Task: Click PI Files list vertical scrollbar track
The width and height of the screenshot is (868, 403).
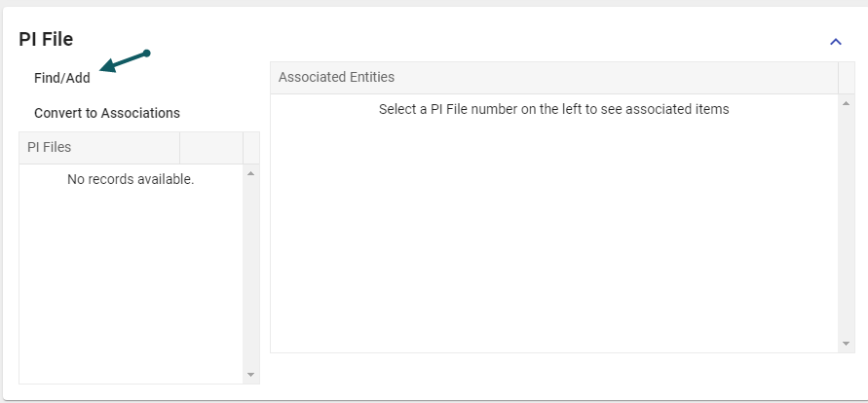Action: tap(251, 273)
